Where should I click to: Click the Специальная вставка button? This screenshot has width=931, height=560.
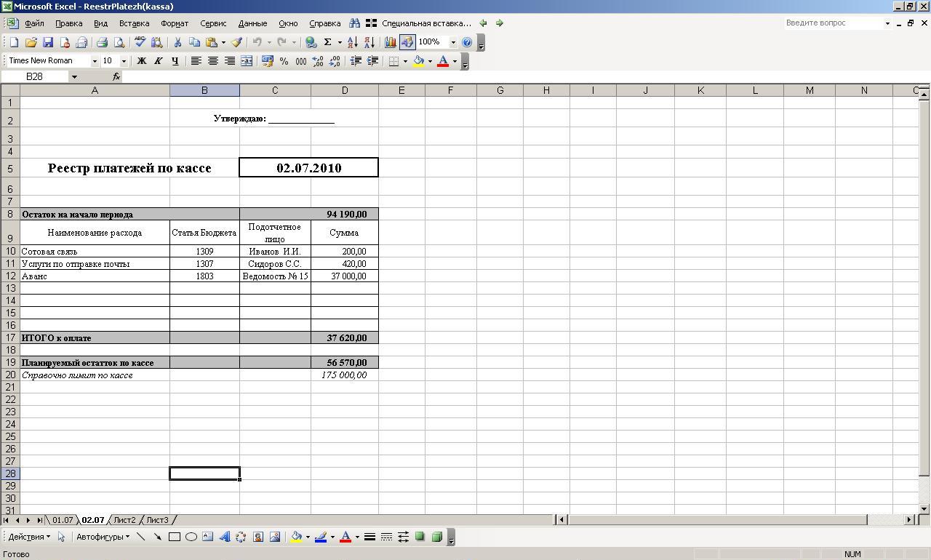(x=426, y=23)
